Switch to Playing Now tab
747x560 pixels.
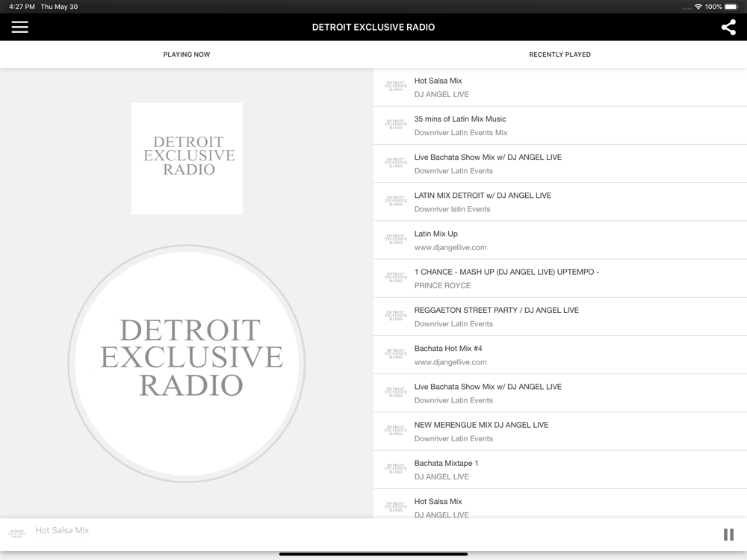click(187, 55)
